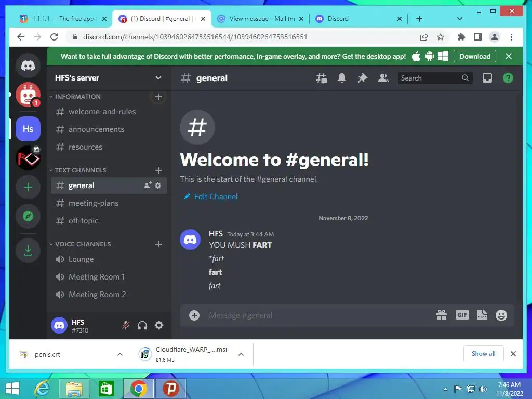Open options chevron for Cloudflare_WARP download
The image size is (532, 399).
[241, 354]
